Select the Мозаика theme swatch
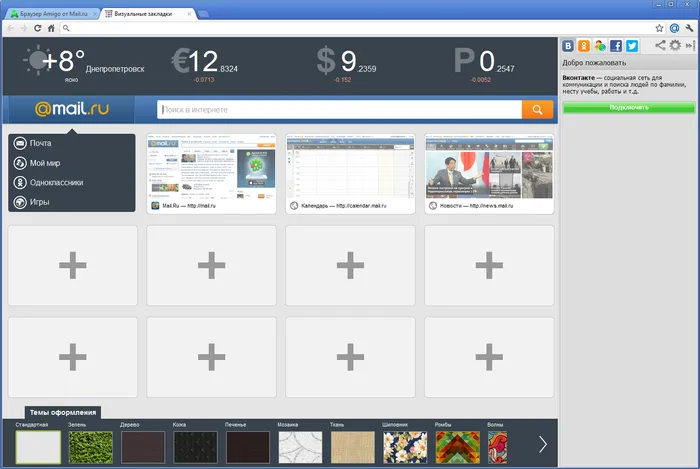 tap(300, 447)
